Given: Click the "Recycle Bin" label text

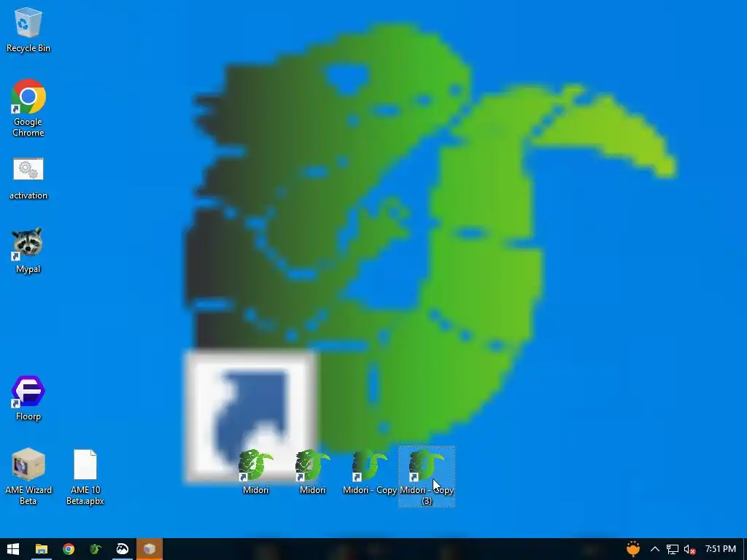Looking at the screenshot, I should tap(28, 48).
